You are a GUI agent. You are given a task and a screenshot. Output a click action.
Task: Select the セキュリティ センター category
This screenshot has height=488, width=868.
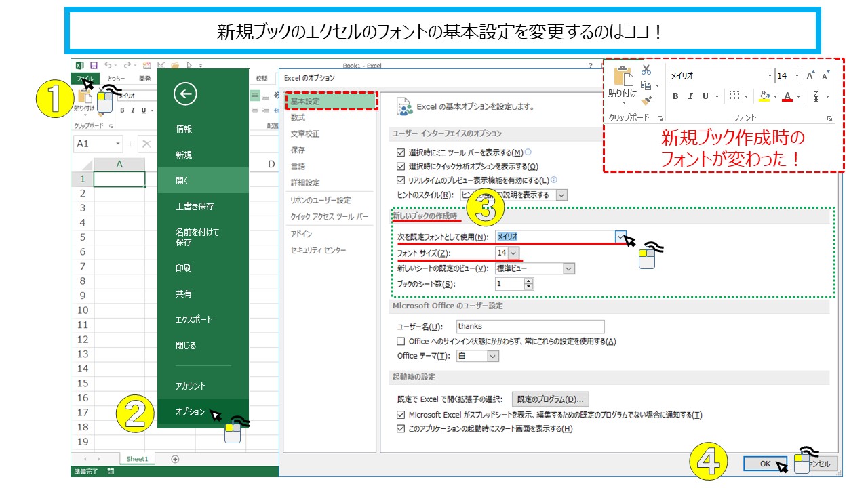[x=319, y=250]
